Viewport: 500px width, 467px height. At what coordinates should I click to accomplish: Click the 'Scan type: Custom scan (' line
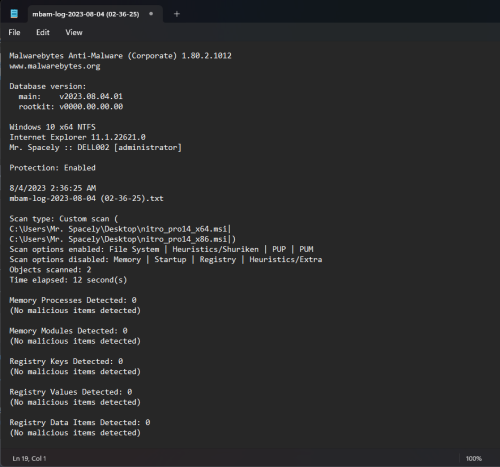pyautogui.click(x=64, y=219)
